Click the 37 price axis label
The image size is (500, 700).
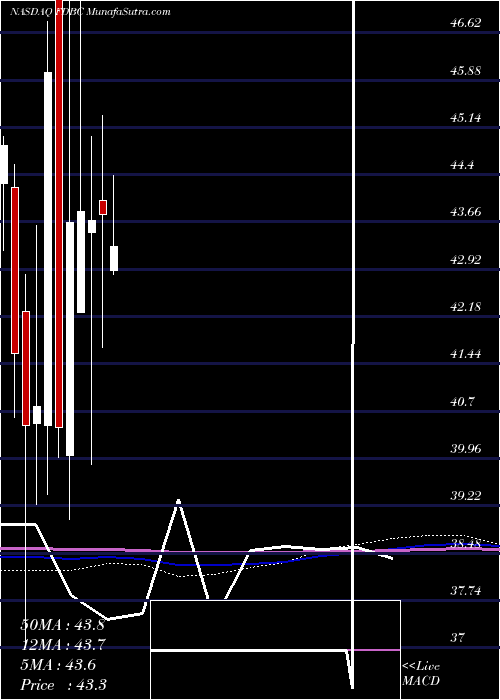(458, 638)
